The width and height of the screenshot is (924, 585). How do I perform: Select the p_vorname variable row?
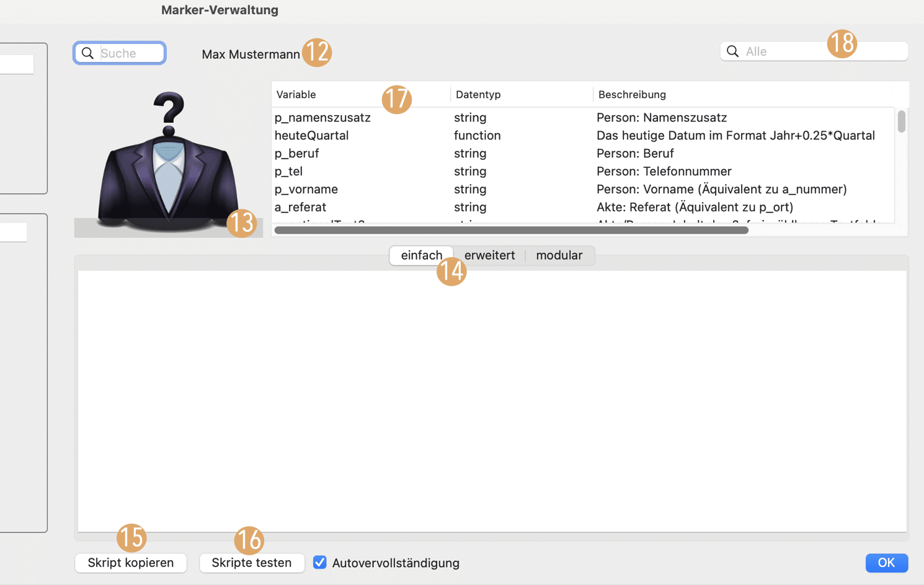coord(583,190)
